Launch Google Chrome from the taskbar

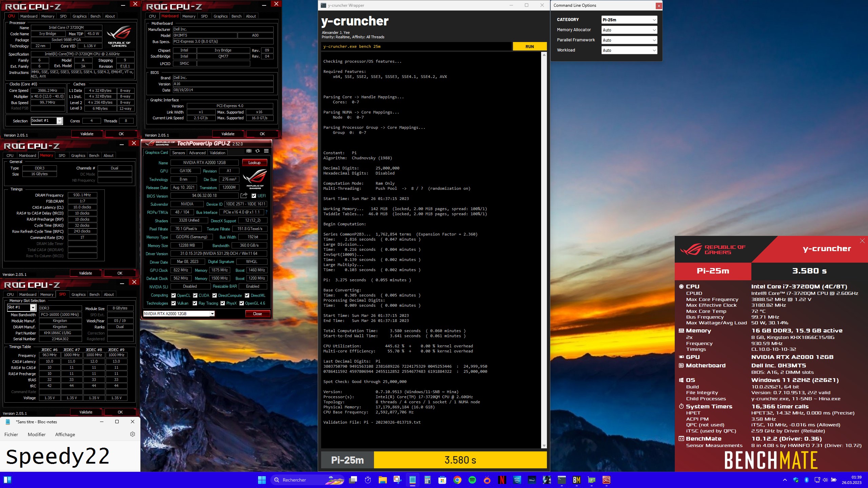pyautogui.click(x=457, y=480)
